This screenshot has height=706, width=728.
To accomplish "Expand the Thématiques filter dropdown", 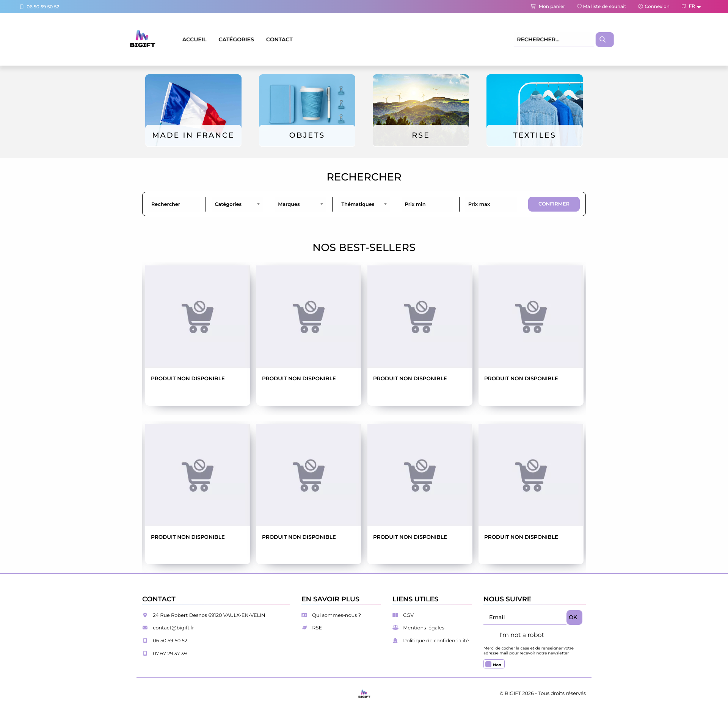I will pos(364,204).
